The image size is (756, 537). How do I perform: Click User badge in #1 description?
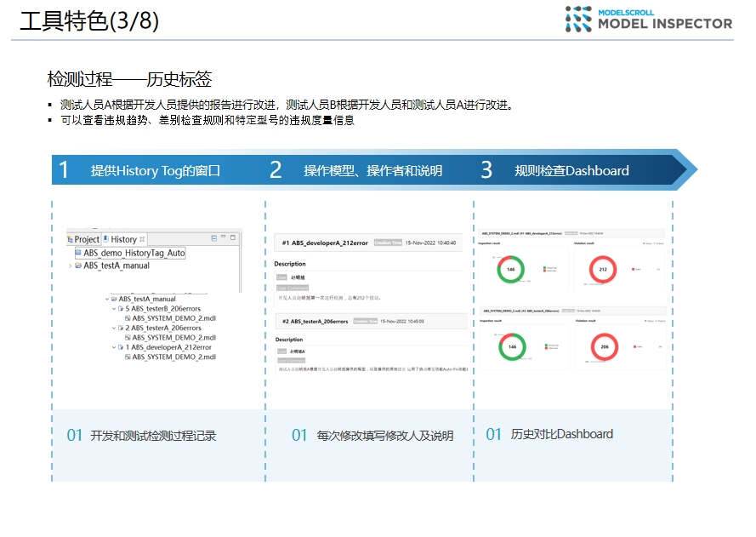[x=281, y=277]
